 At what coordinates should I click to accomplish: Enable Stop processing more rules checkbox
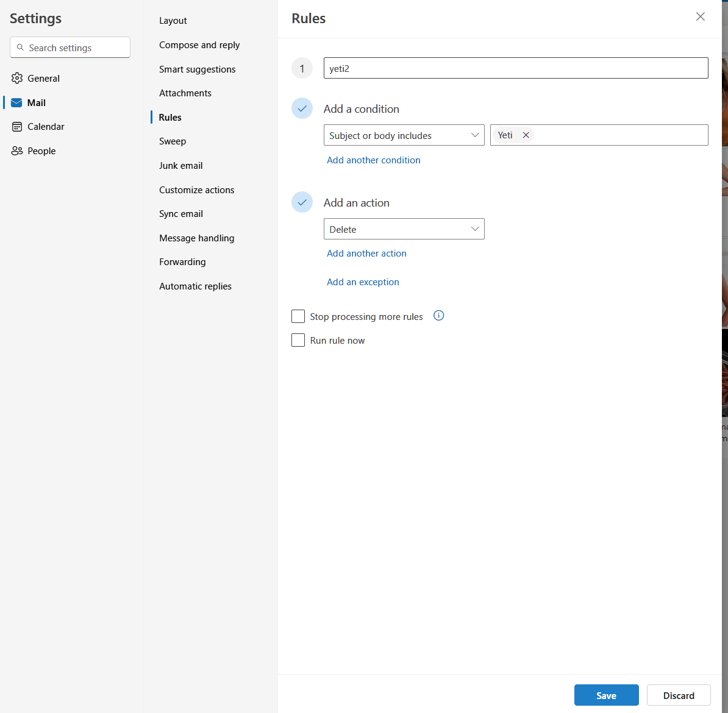tap(298, 316)
